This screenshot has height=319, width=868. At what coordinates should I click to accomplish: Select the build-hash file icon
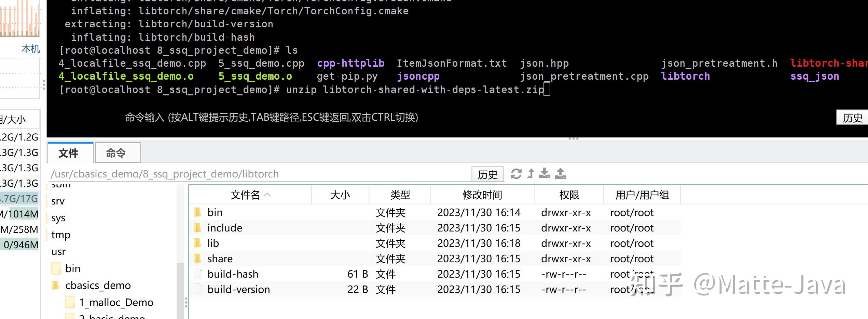pyautogui.click(x=197, y=274)
